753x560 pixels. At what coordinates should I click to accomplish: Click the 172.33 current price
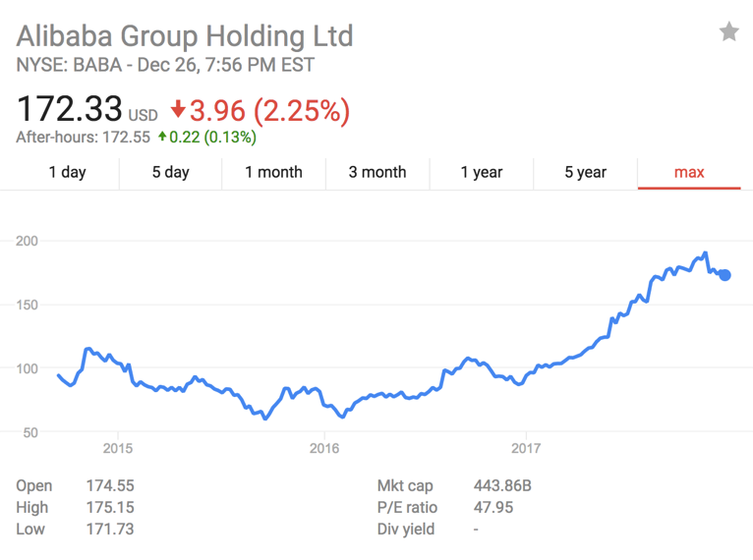(69, 109)
